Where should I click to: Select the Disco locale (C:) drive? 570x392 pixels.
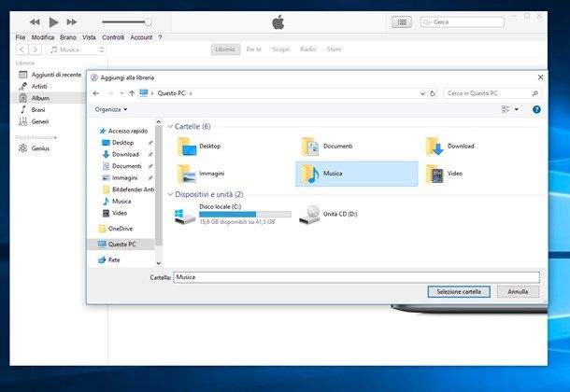pos(233,214)
